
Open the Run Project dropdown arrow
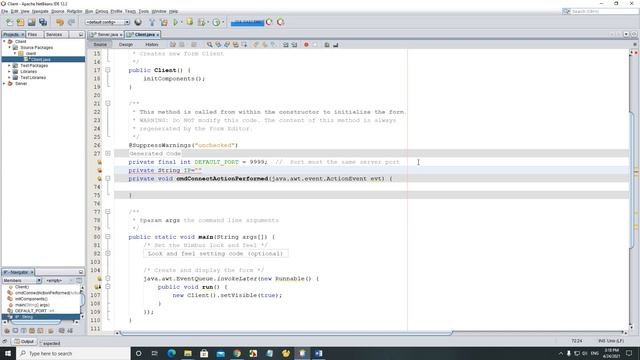(181, 22)
